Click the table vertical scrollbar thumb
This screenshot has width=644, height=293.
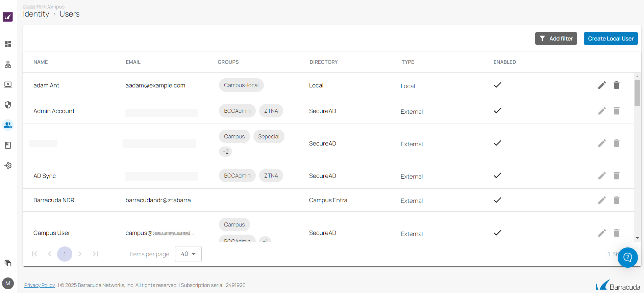637,93
